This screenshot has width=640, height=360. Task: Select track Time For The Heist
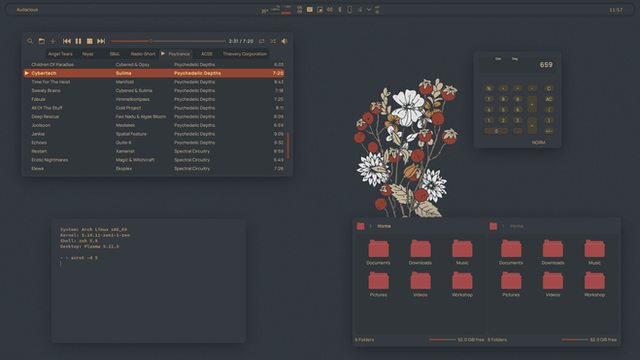coord(154,82)
